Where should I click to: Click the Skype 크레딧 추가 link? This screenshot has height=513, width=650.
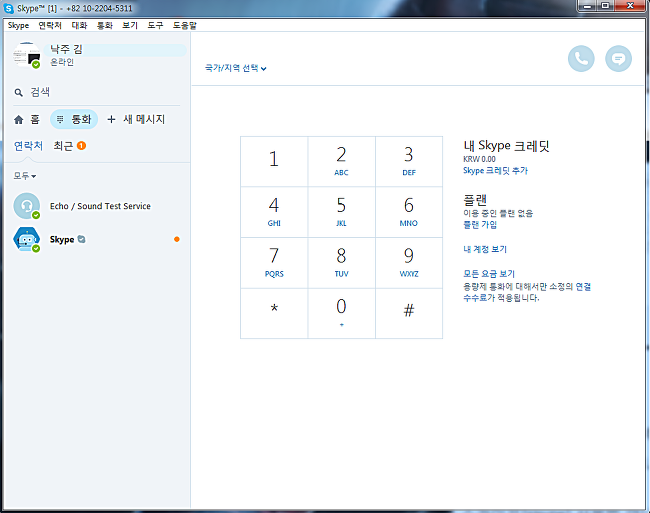(x=495, y=170)
